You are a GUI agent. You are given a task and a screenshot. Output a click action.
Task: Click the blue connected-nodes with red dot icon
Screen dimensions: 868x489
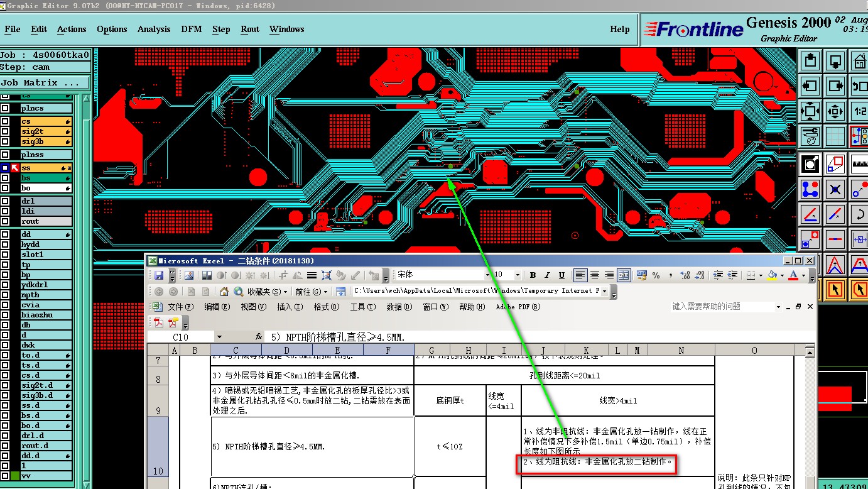pos(810,189)
